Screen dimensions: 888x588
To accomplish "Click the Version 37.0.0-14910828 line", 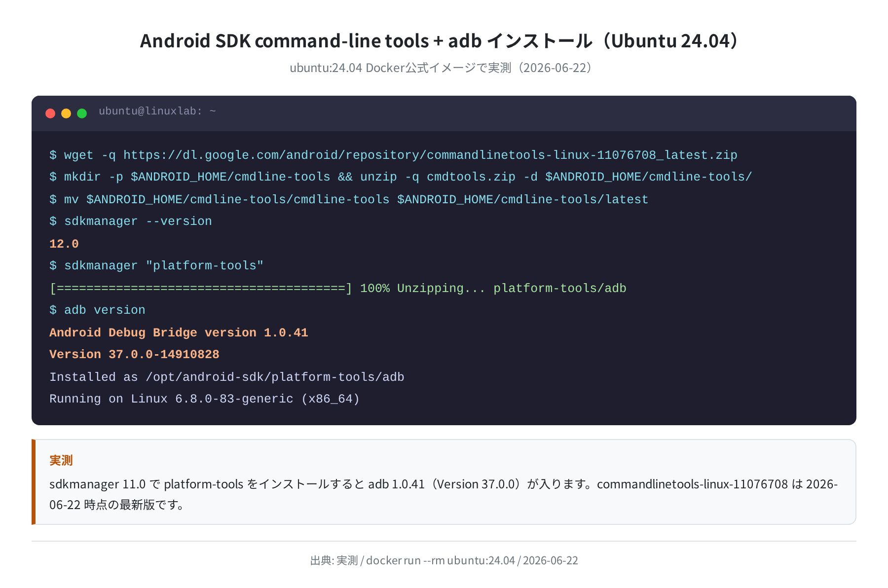I will (x=134, y=354).
